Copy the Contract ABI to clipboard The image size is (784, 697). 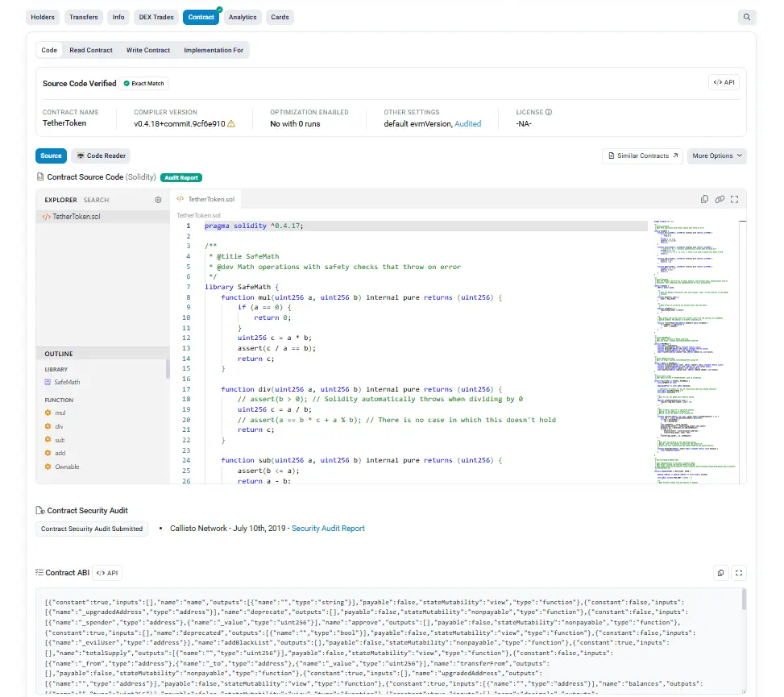(x=720, y=573)
